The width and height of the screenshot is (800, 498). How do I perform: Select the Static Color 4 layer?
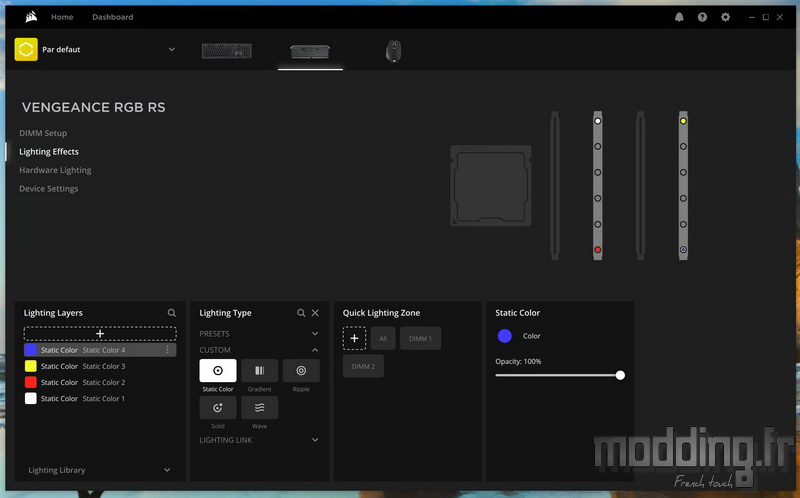[x=100, y=350]
